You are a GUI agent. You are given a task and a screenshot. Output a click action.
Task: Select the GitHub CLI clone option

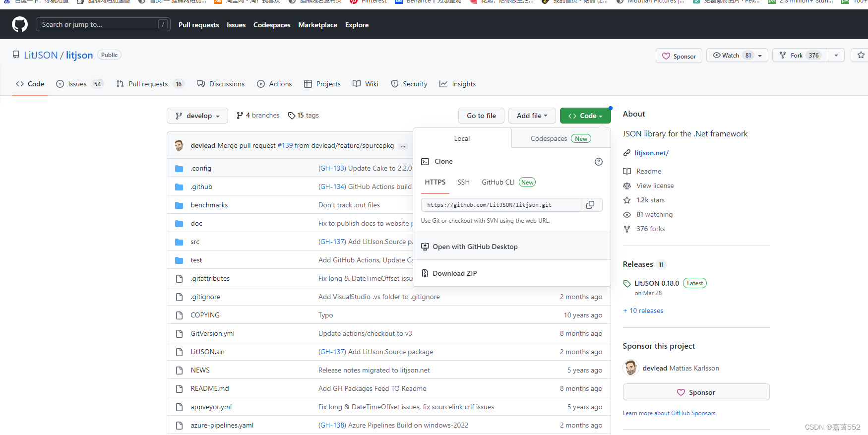[x=508, y=182]
